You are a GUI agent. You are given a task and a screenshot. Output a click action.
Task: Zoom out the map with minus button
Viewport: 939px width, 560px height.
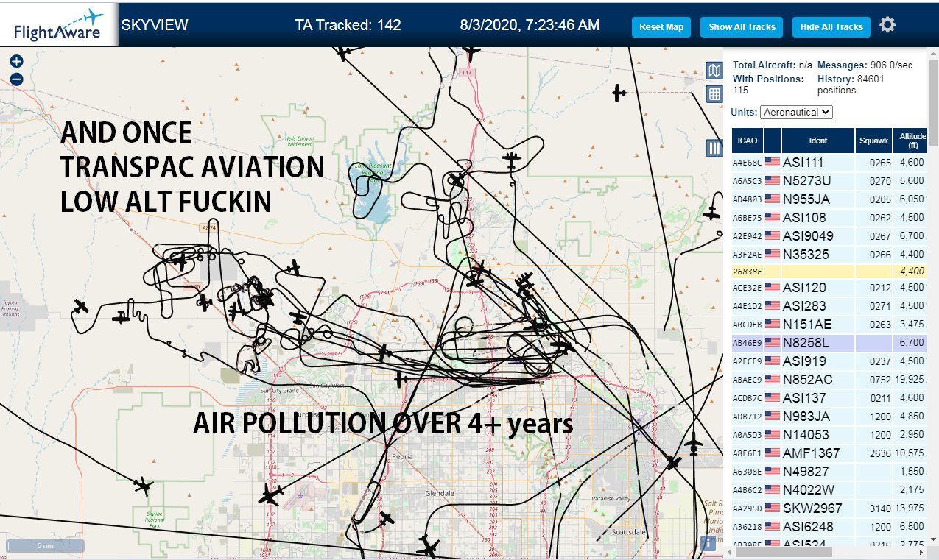[x=17, y=79]
